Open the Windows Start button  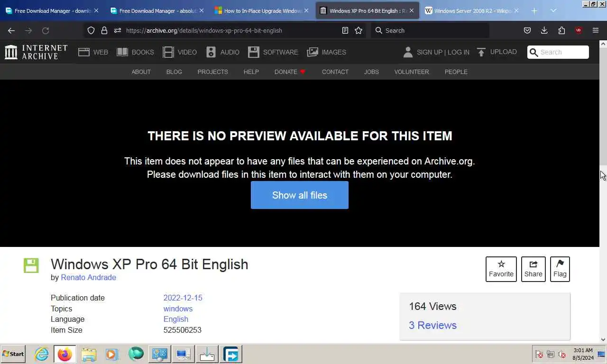[x=13, y=354]
